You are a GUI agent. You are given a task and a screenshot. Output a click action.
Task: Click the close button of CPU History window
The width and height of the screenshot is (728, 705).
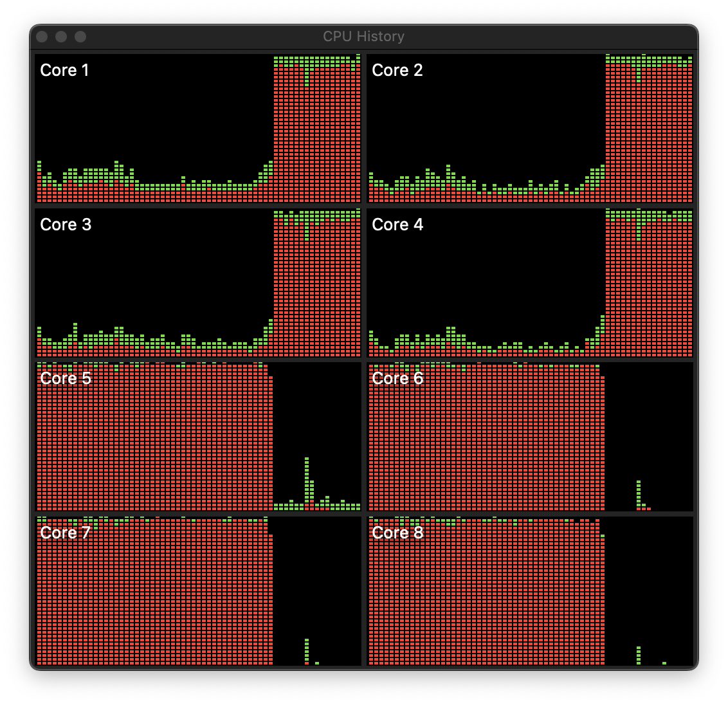pyautogui.click(x=42, y=37)
